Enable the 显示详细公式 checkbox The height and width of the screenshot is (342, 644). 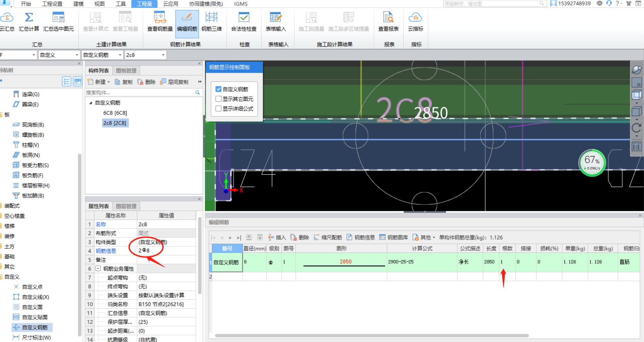pyautogui.click(x=219, y=109)
